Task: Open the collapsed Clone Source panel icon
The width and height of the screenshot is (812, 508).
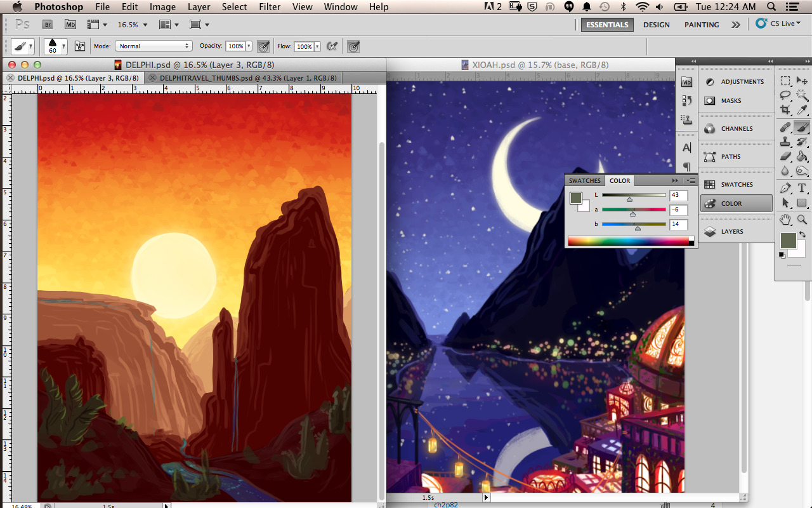Action: click(686, 119)
